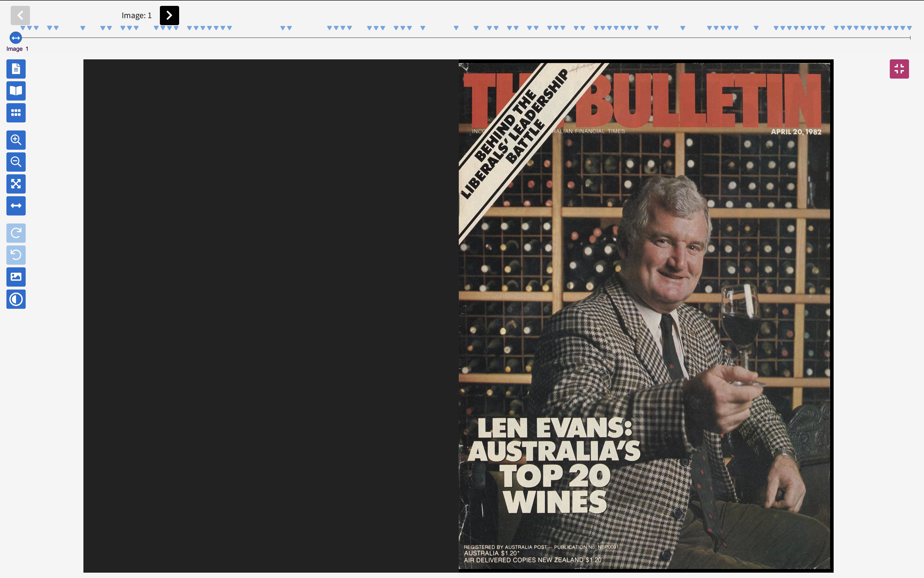Open the thumbnail grid view
The width and height of the screenshot is (924, 578).
16,113
